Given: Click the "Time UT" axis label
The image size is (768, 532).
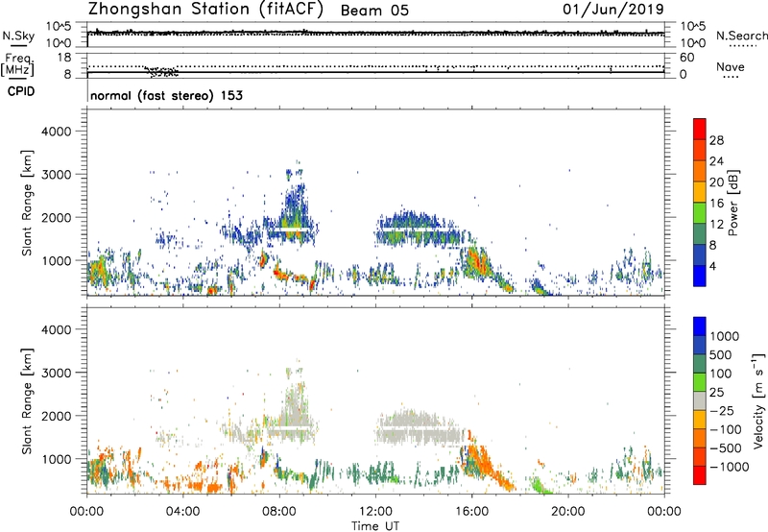Looking at the screenshot, I should (375, 526).
